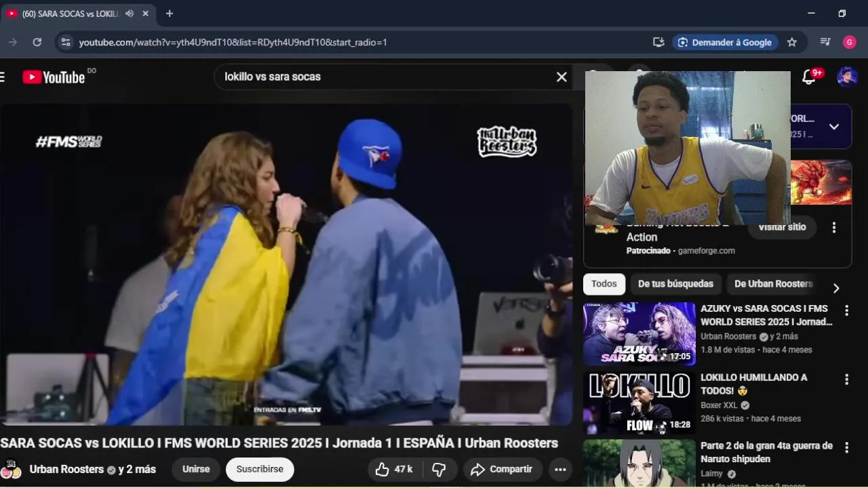The height and width of the screenshot is (488, 868).
Task: Select the De tus búsquedas chip
Action: tap(675, 284)
